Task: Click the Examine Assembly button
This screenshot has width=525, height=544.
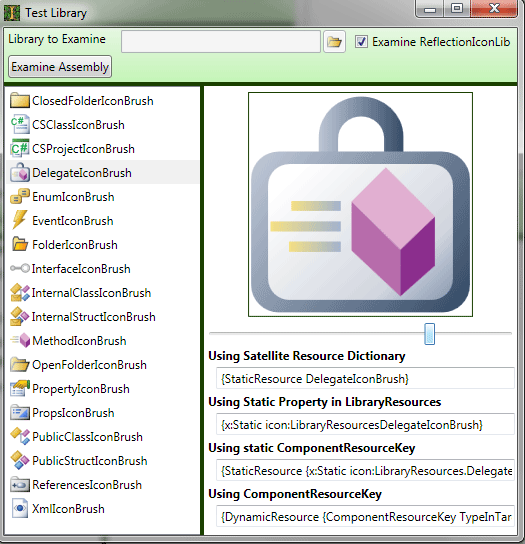Action: [60, 67]
